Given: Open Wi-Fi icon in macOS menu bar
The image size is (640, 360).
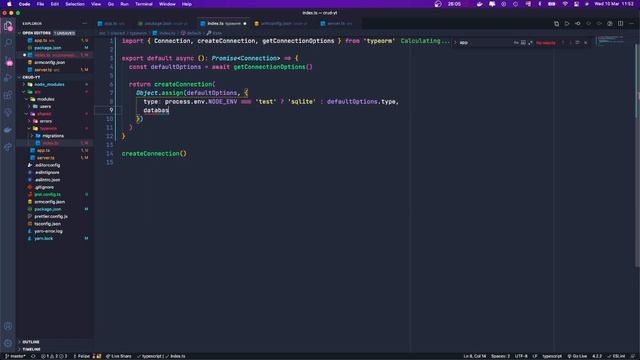Looking at the screenshot, I should click(x=565, y=4).
